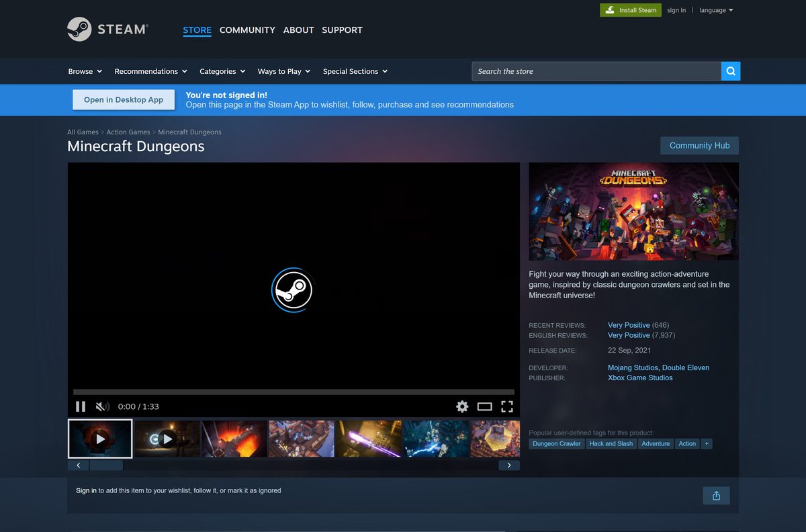Click the Steam logo in header
The height and width of the screenshot is (532, 806).
coord(107,30)
